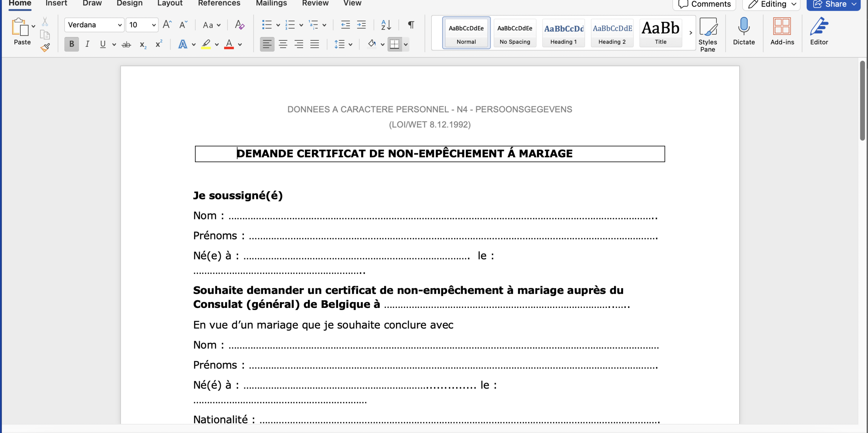Open the Comments pane
The image size is (868, 433).
[705, 4]
